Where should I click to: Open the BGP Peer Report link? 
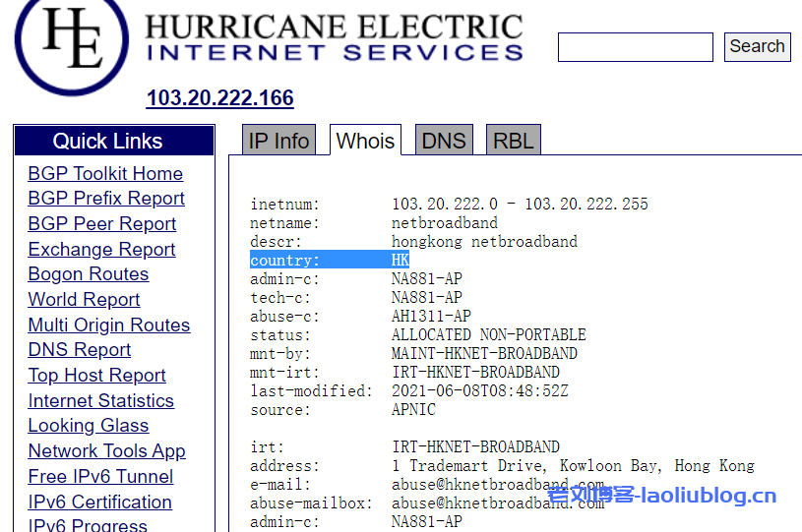coord(102,224)
